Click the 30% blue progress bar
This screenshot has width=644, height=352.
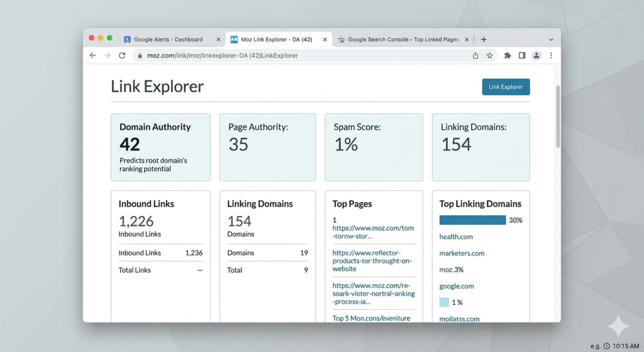click(x=472, y=220)
